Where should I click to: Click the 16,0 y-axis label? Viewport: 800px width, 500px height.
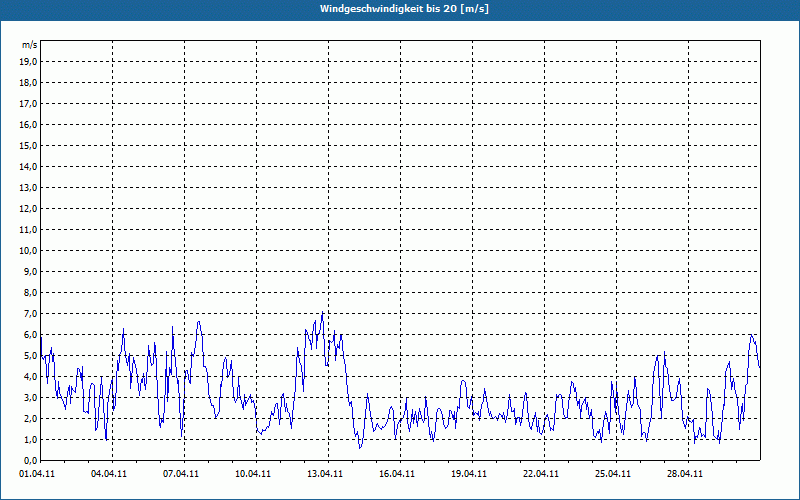(x=29, y=124)
